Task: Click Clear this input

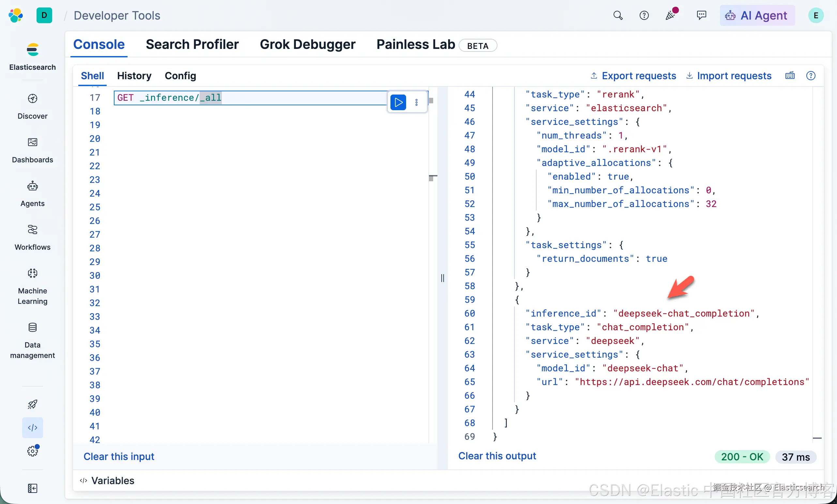Action: click(119, 456)
